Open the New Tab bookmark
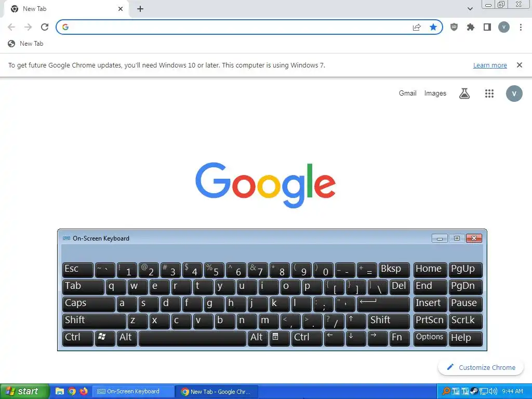Viewport: 532px width, 399px height. (x=26, y=44)
